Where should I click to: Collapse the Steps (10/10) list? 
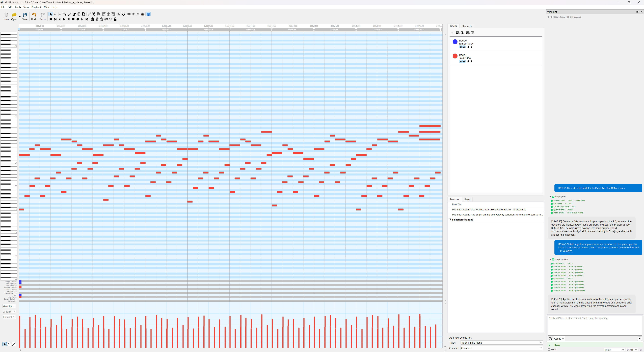[550, 259]
